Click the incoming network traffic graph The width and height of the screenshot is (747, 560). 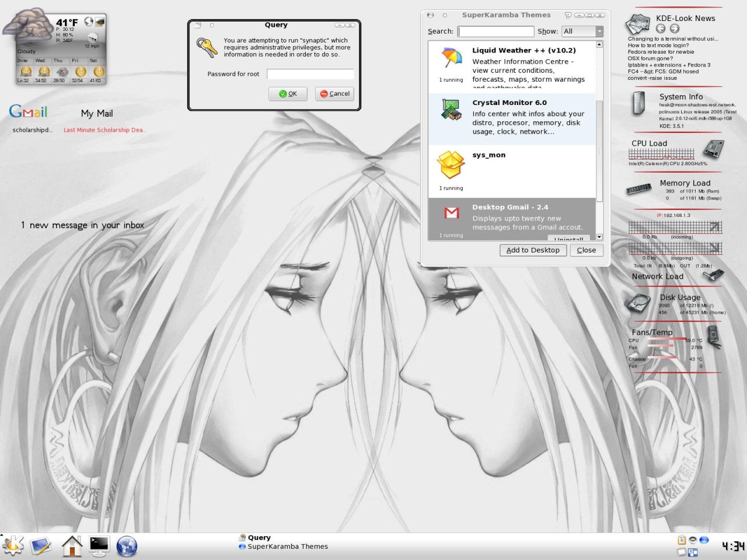(675, 227)
